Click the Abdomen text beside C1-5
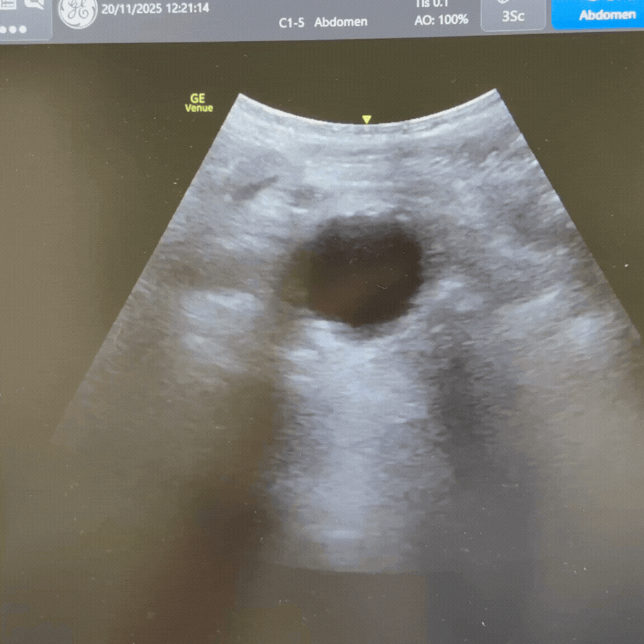The image size is (644, 644). (x=341, y=22)
